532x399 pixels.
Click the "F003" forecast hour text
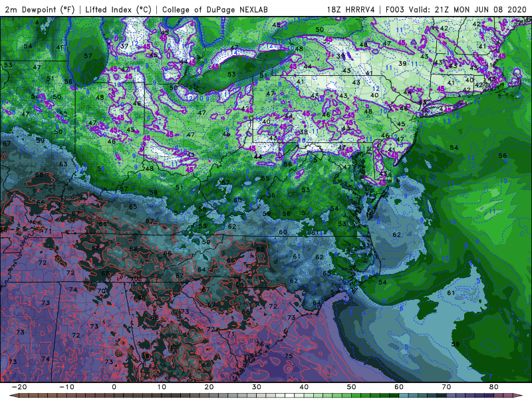(x=396, y=9)
